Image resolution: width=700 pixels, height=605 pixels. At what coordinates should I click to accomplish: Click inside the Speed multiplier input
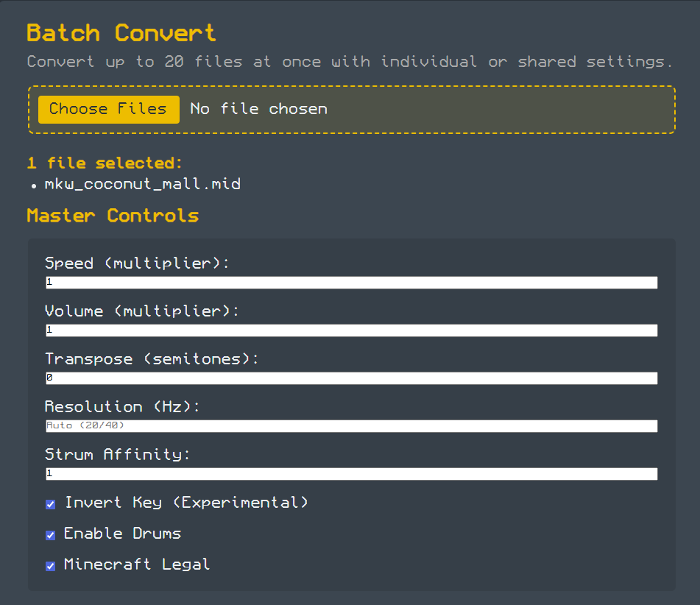point(351,282)
